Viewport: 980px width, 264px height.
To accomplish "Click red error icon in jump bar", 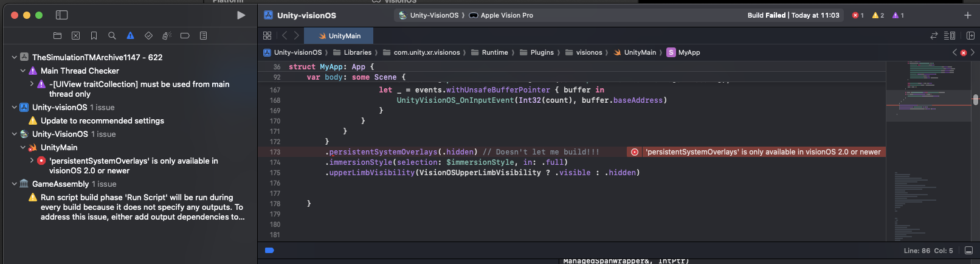I will pyautogui.click(x=964, y=53).
